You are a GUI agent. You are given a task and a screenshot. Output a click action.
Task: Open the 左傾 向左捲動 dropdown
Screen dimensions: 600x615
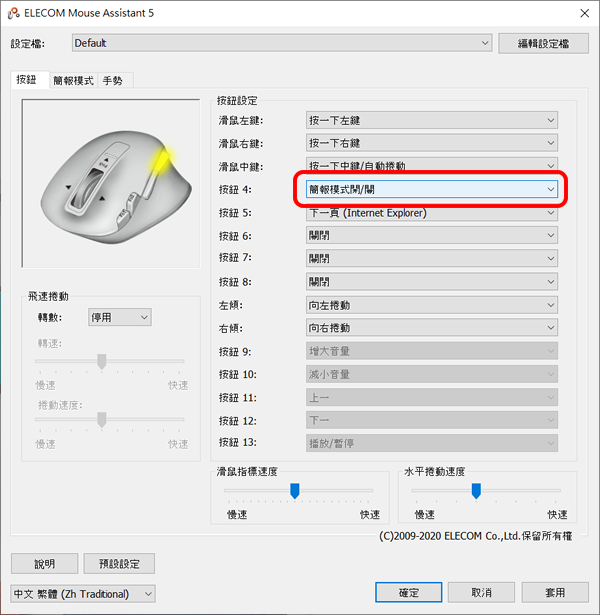(x=432, y=305)
